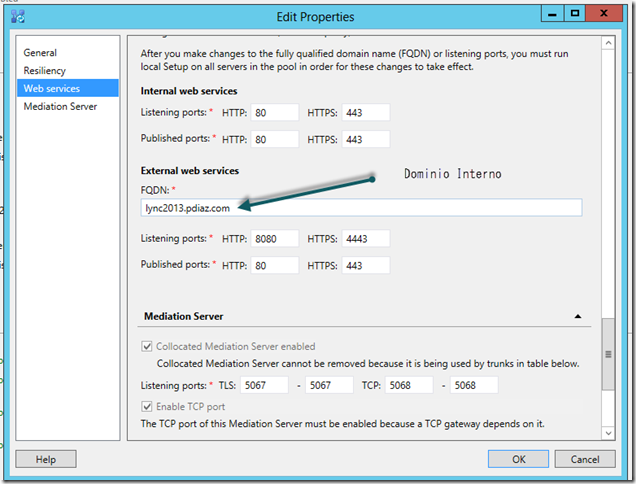Click the external web services FQDN field

tap(360, 208)
